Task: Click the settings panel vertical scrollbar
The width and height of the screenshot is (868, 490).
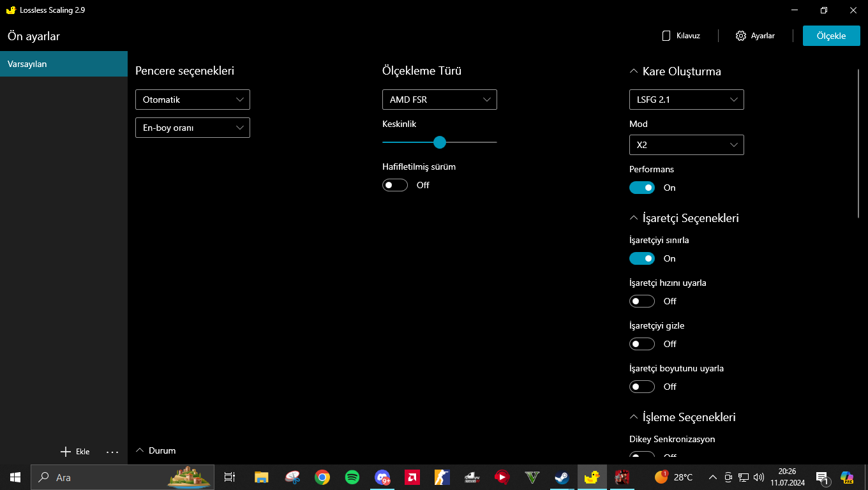Action: pos(858,143)
